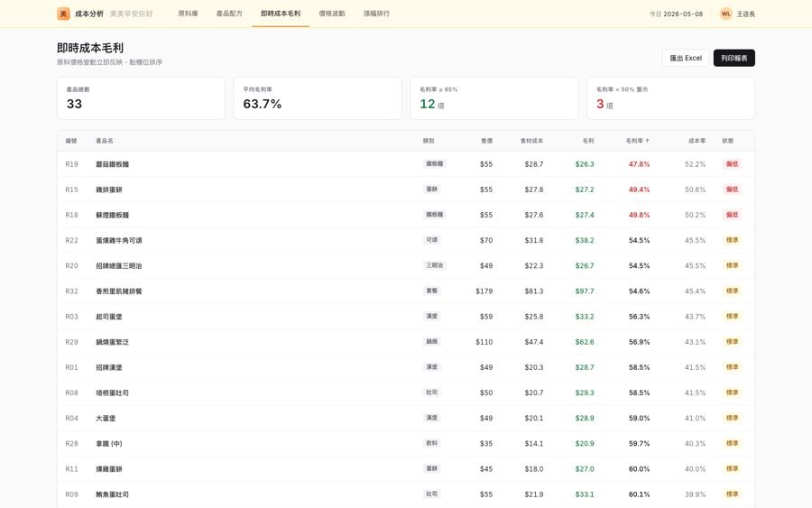The width and height of the screenshot is (812, 508).
Task: Click the 平均毛利率 63.7% summary card
Action: pos(318,98)
